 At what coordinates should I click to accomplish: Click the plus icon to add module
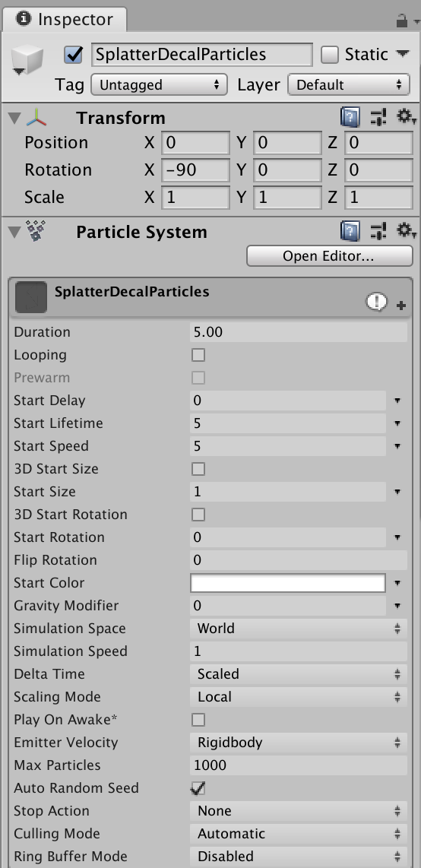pos(401,306)
